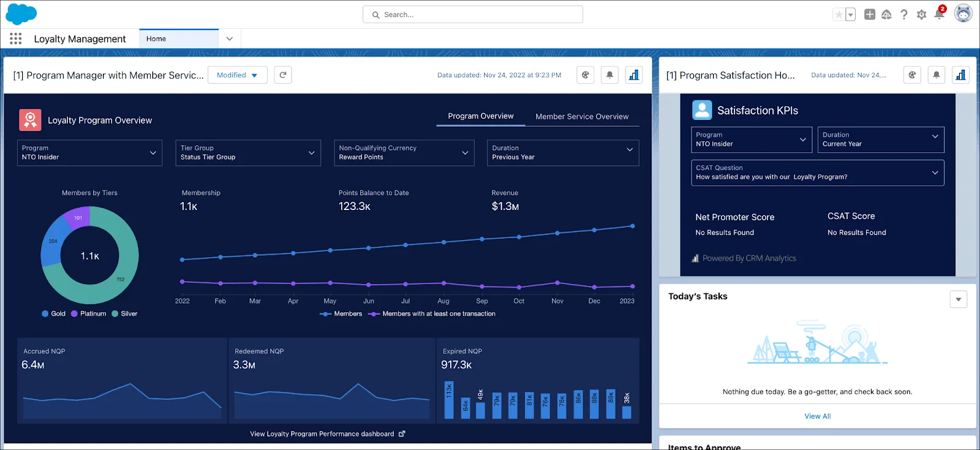Click the Revenue $1.3M metric
Image resolution: width=980 pixels, height=450 pixels.
[505, 206]
